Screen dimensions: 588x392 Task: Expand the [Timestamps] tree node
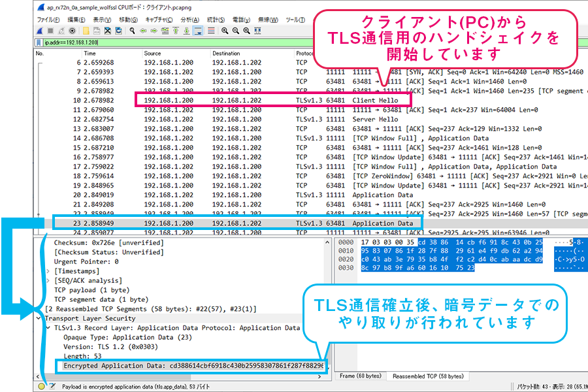coord(48,271)
